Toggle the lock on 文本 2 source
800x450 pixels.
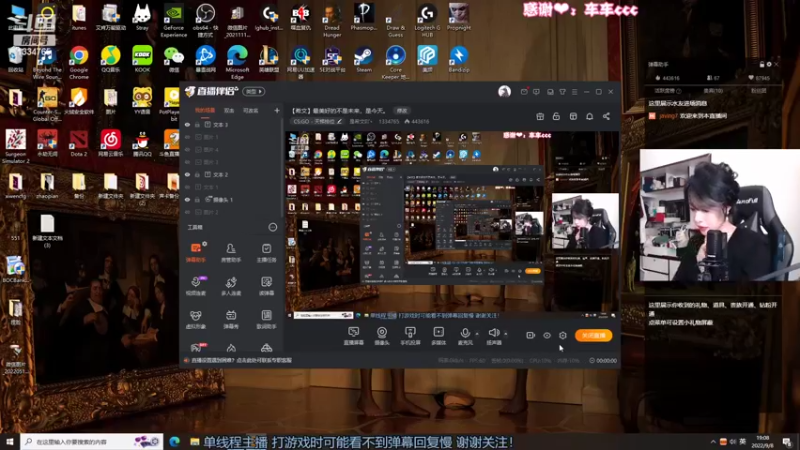pyautogui.click(x=197, y=174)
